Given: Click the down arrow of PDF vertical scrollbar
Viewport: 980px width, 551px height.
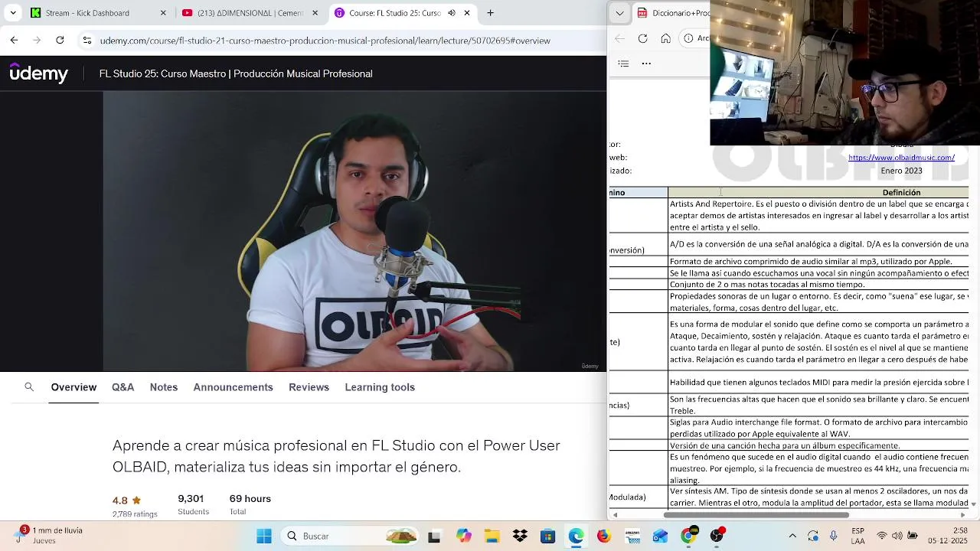Looking at the screenshot, I should [973, 504].
